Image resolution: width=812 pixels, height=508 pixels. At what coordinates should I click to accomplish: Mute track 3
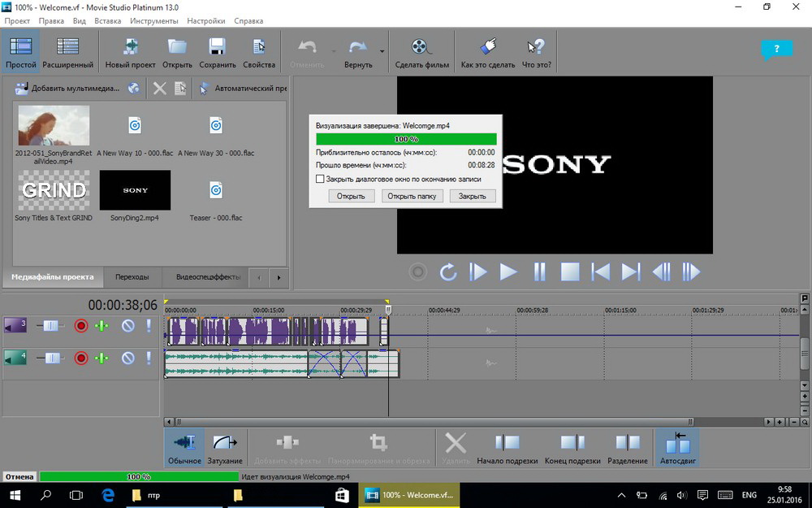(x=128, y=326)
